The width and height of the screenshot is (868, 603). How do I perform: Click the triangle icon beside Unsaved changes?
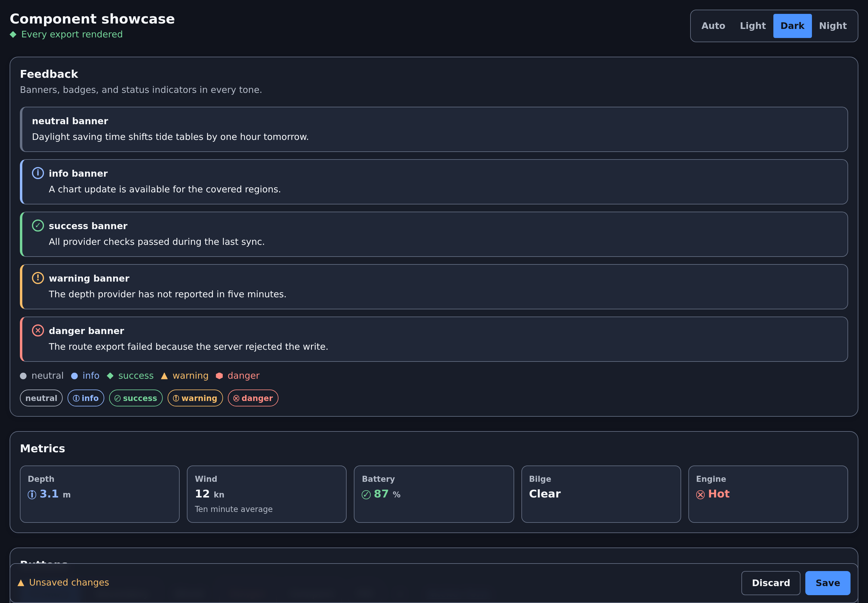[21, 583]
